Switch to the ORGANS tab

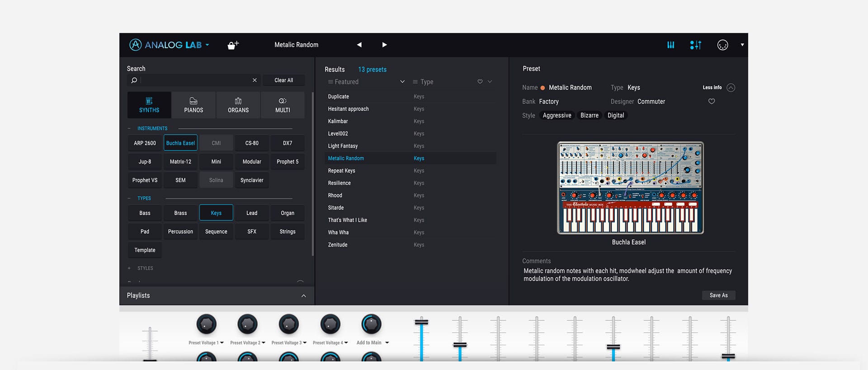tap(238, 105)
